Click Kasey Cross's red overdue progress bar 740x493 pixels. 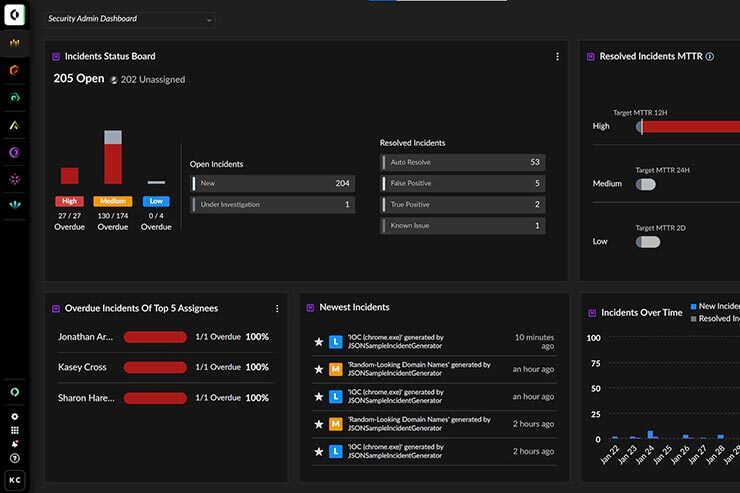155,367
